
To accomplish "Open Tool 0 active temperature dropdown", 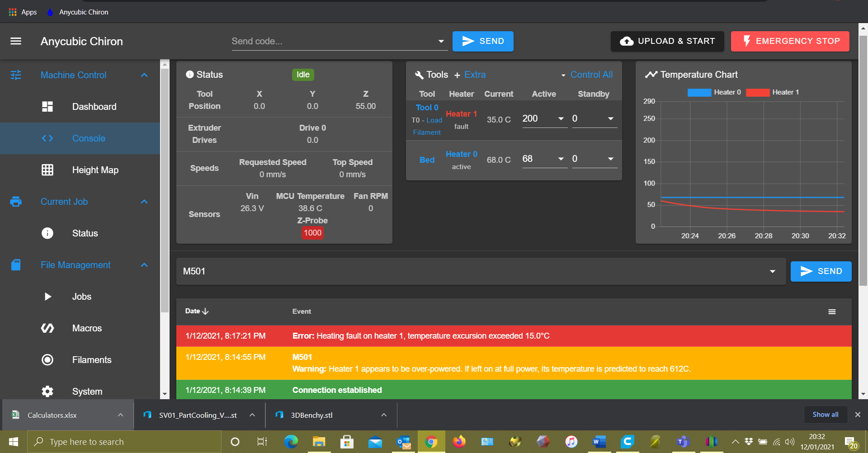I will (561, 118).
